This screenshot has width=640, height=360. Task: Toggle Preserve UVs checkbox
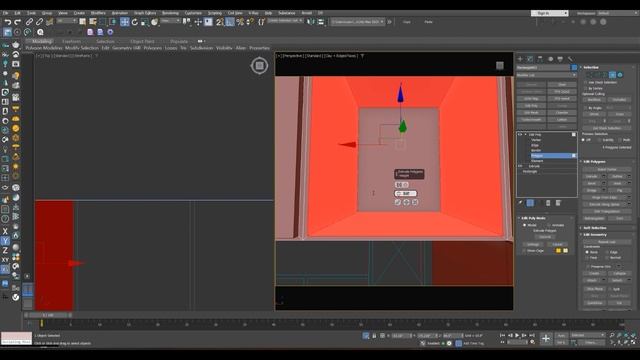click(587, 267)
